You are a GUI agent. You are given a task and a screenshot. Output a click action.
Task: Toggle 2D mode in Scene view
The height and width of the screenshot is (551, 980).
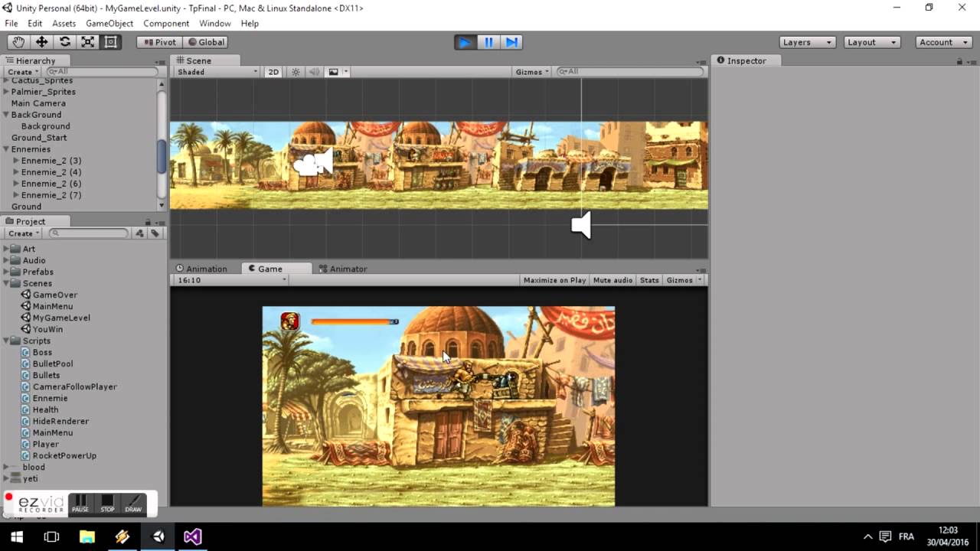pyautogui.click(x=273, y=72)
